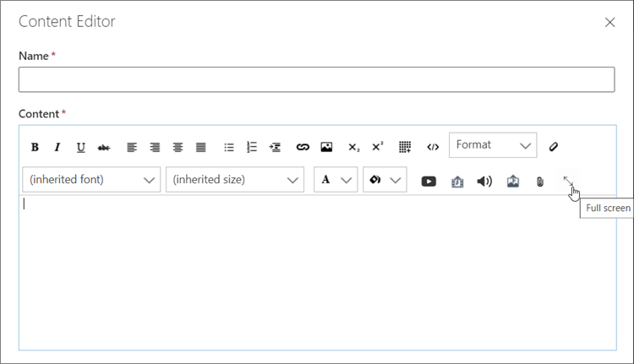Insert a hyperlink
Screen dimensions: 634x364
[303, 147]
